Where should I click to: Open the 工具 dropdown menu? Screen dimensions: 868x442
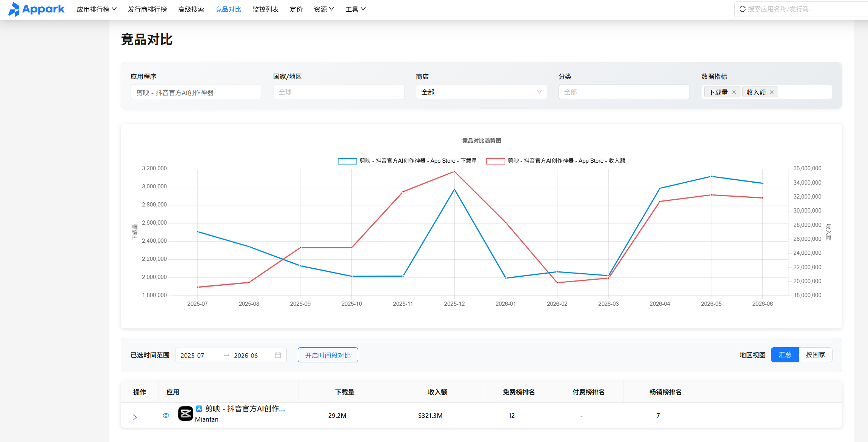356,9
